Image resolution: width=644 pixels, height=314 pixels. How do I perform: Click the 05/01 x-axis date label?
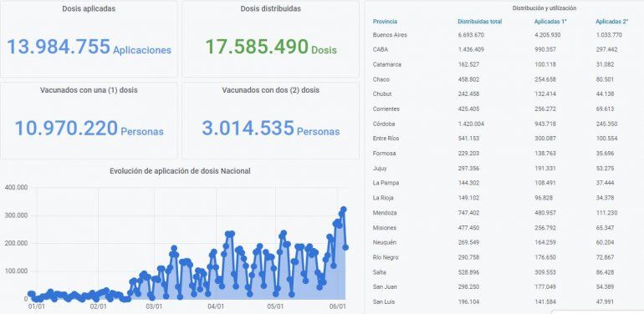(276, 306)
